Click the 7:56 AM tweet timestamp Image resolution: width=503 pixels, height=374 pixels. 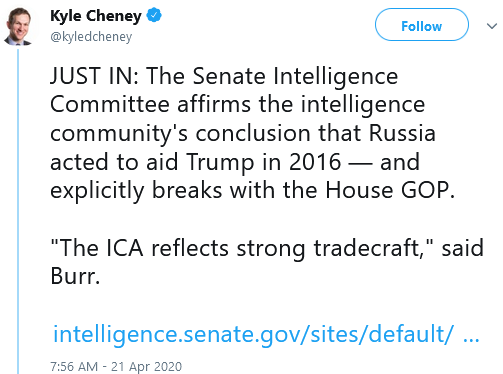pyautogui.click(x=74, y=367)
